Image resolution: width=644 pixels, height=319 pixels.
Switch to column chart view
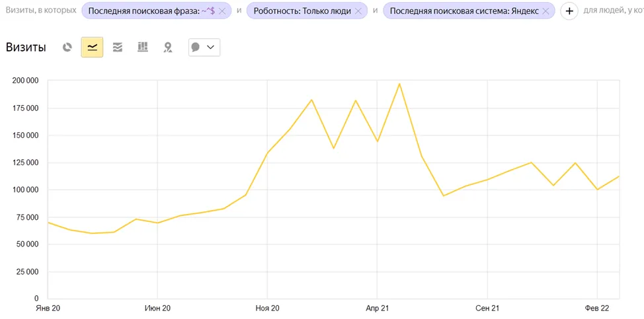[143, 47]
